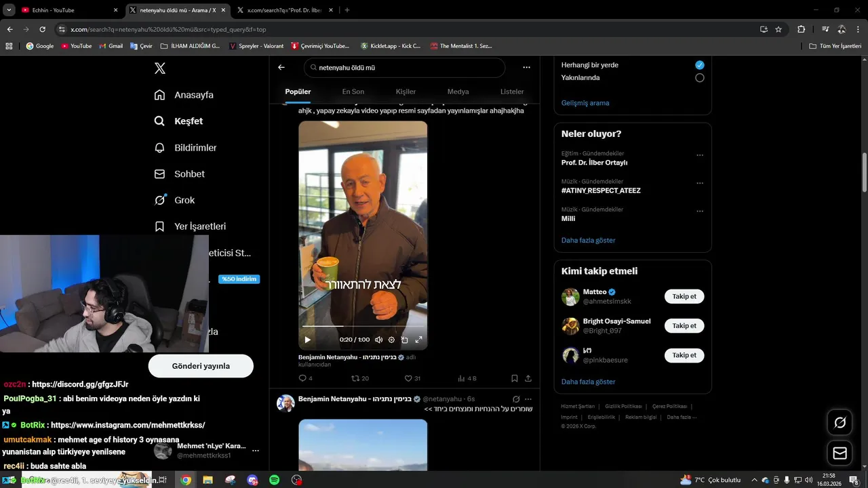Image resolution: width=868 pixels, height=488 pixels.
Task: Open the YouTube bookmark
Action: [x=76, y=46]
